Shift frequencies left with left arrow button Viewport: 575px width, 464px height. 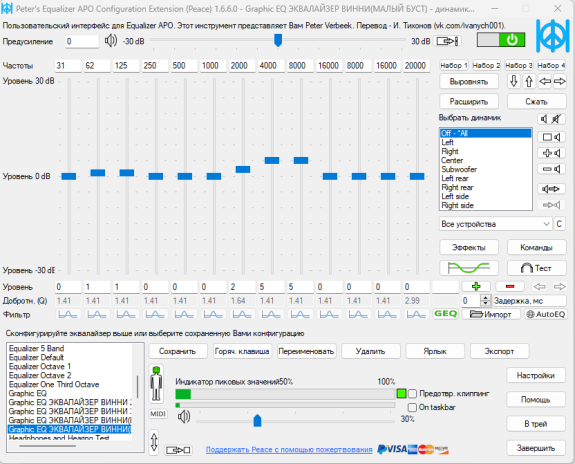pyautogui.click(x=545, y=81)
